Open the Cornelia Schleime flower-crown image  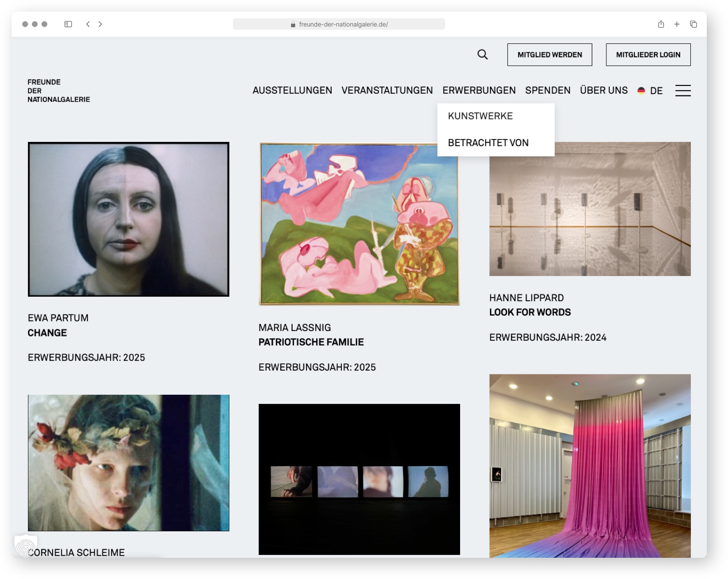click(x=128, y=463)
